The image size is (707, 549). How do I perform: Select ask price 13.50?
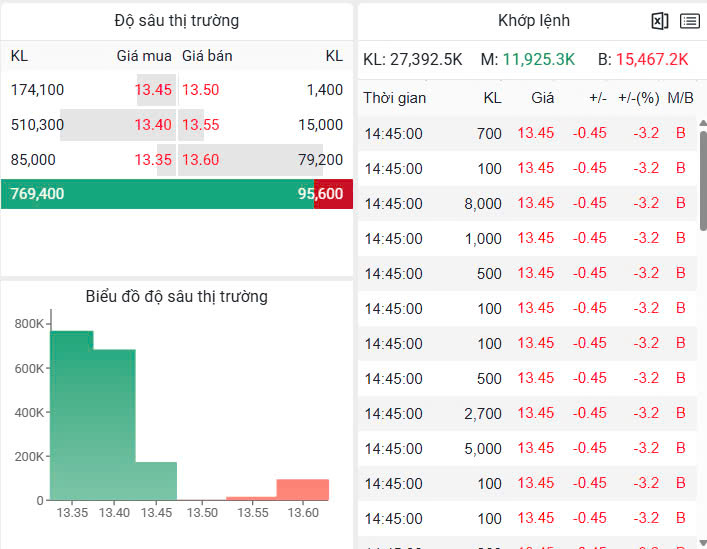click(x=200, y=90)
